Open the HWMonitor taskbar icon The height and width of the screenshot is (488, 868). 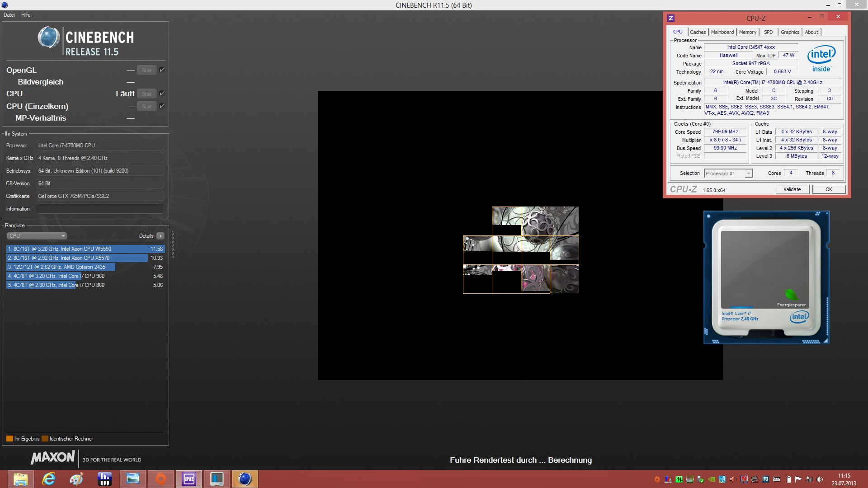[104, 479]
